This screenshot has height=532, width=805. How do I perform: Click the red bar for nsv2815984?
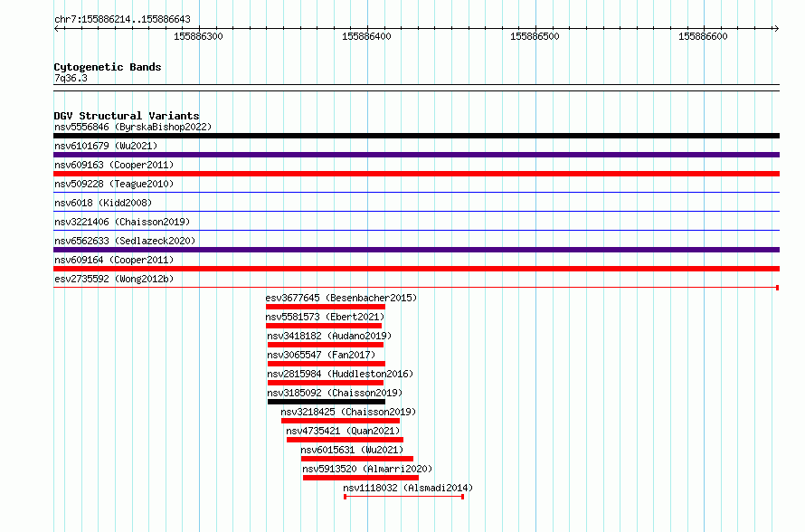click(326, 383)
